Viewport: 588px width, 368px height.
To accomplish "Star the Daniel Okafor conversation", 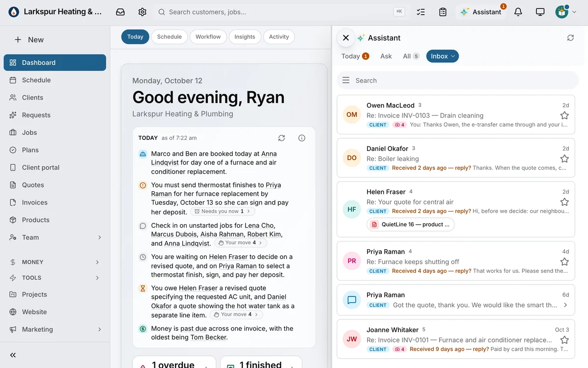I will 564,158.
